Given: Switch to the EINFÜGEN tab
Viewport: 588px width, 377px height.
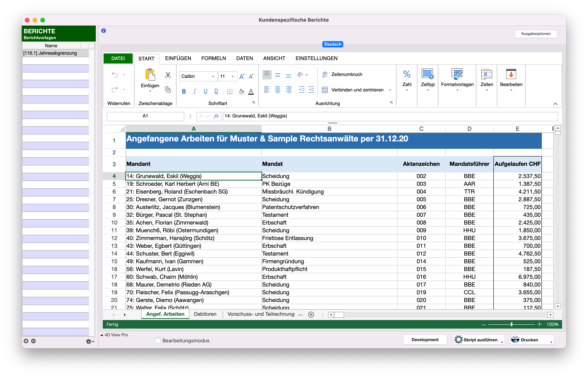Looking at the screenshot, I should (178, 58).
